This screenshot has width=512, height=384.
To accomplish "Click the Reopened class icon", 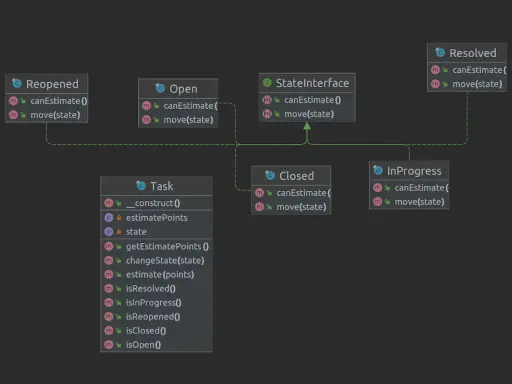I will [x=17, y=83].
